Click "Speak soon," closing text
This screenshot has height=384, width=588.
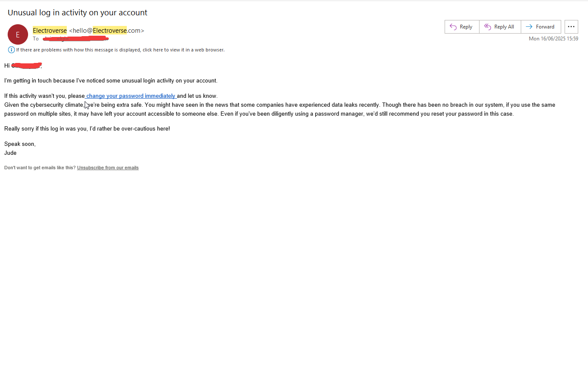click(x=20, y=144)
